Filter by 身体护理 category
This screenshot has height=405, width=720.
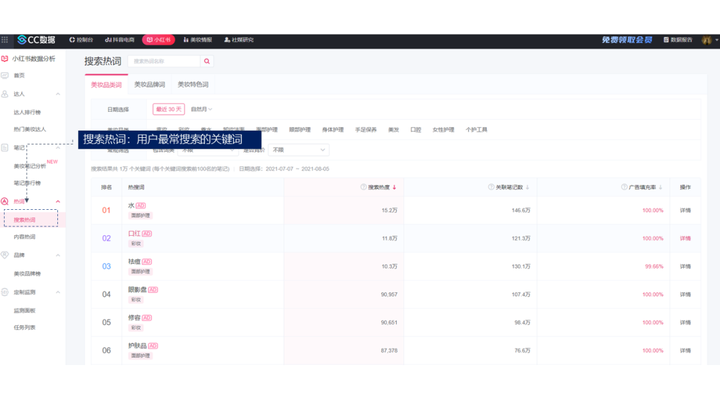(x=333, y=130)
